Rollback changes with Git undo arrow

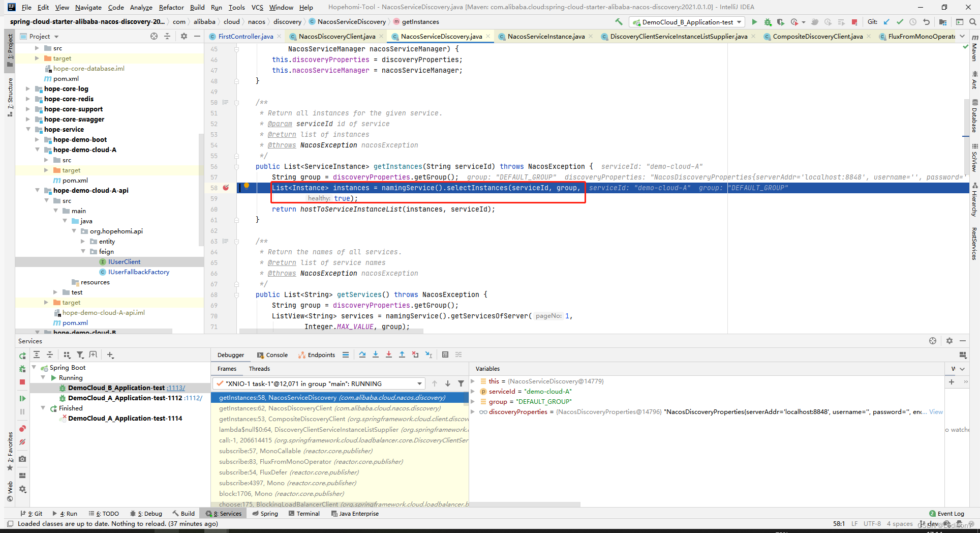pos(927,22)
